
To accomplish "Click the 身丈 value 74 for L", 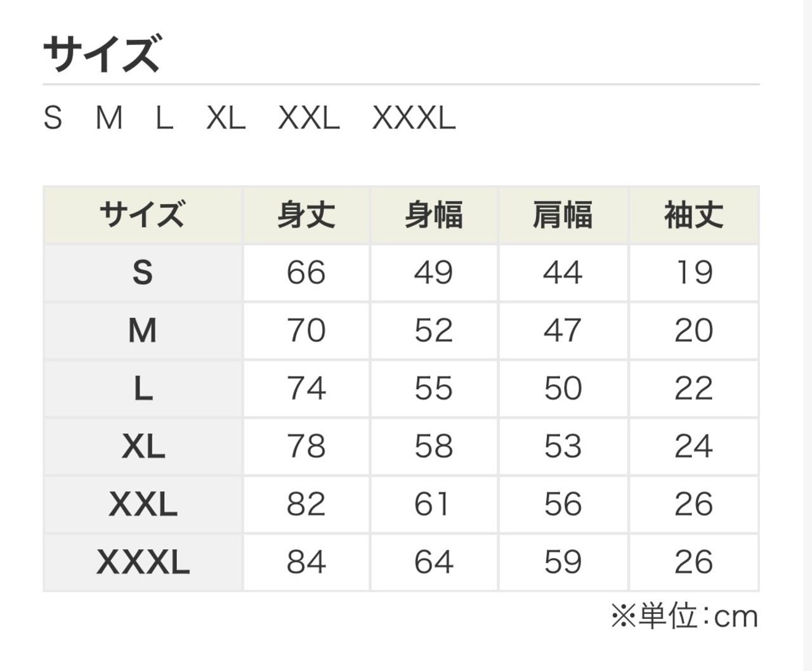I will click(306, 388).
